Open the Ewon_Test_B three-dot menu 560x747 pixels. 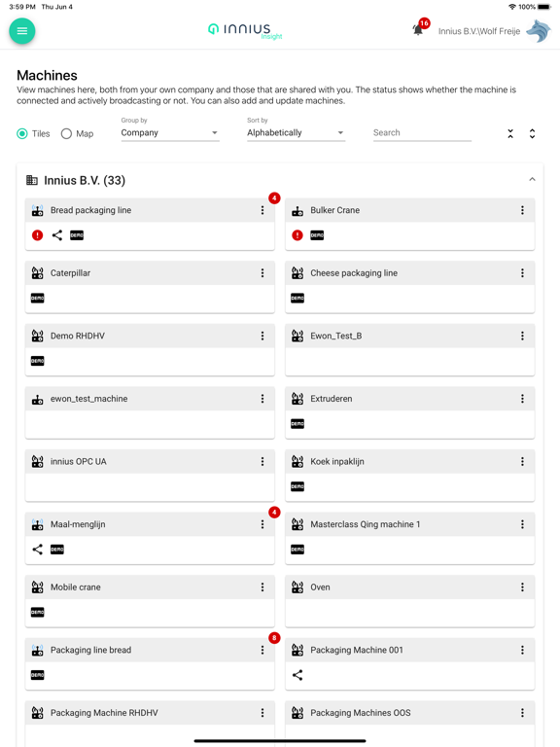tap(522, 336)
